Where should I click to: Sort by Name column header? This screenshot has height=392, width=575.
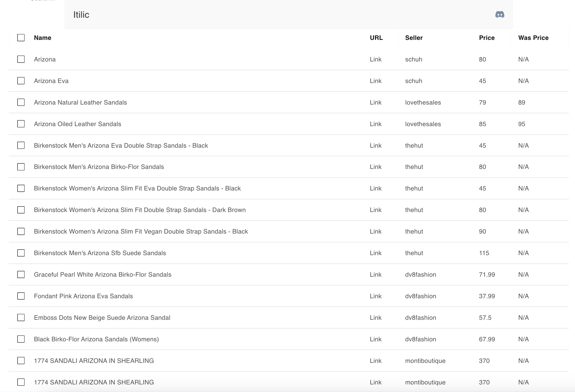(43, 38)
